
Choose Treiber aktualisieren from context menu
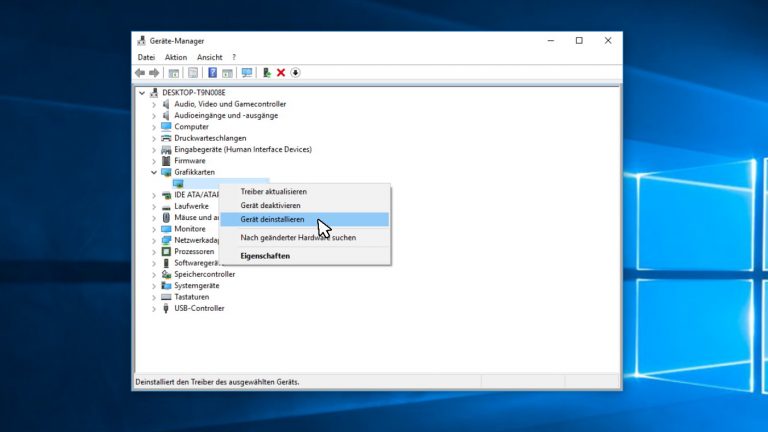click(273, 191)
